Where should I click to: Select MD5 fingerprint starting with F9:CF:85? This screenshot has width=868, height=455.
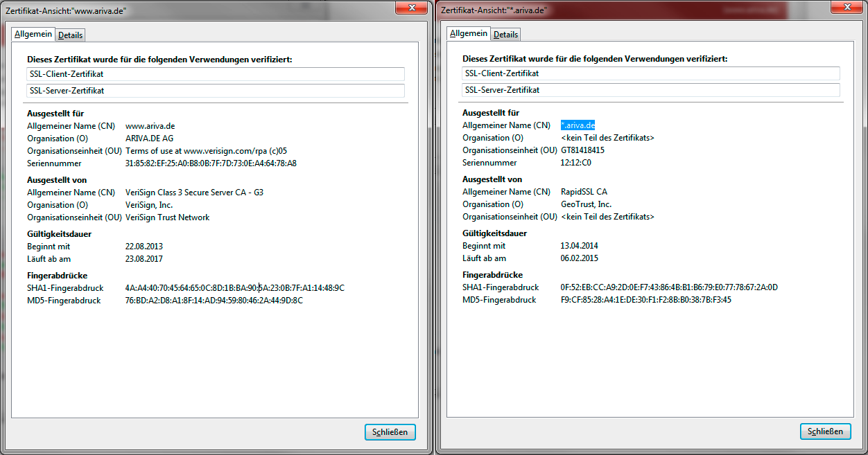coord(646,300)
